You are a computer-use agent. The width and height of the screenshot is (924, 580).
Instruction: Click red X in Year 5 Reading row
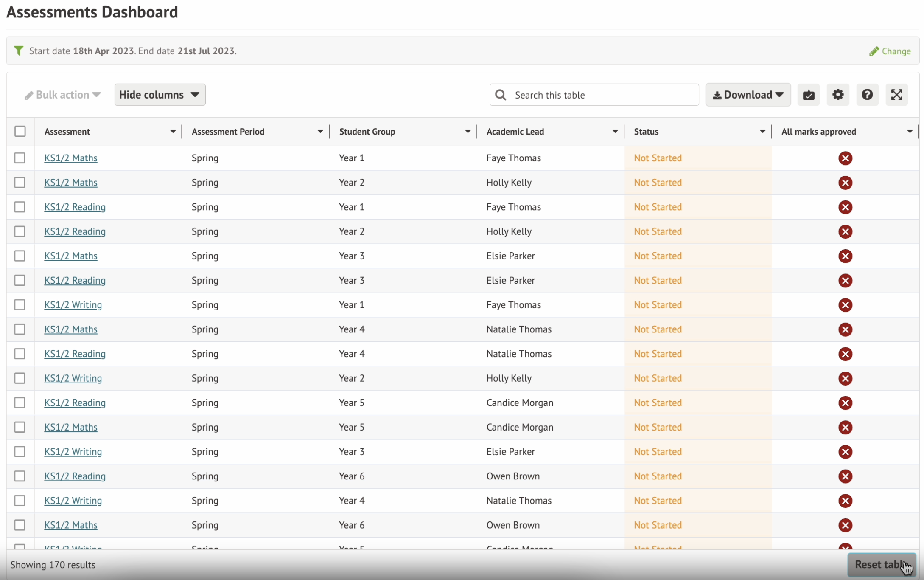pos(845,403)
